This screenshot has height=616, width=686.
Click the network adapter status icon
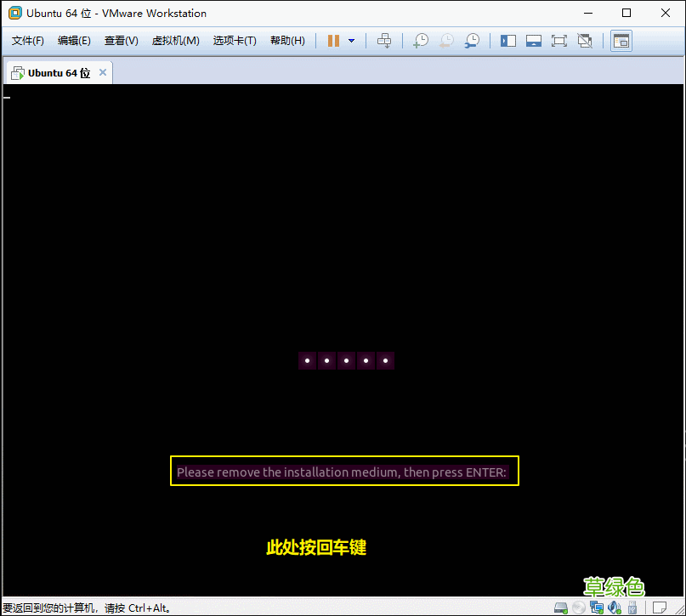coord(596,608)
